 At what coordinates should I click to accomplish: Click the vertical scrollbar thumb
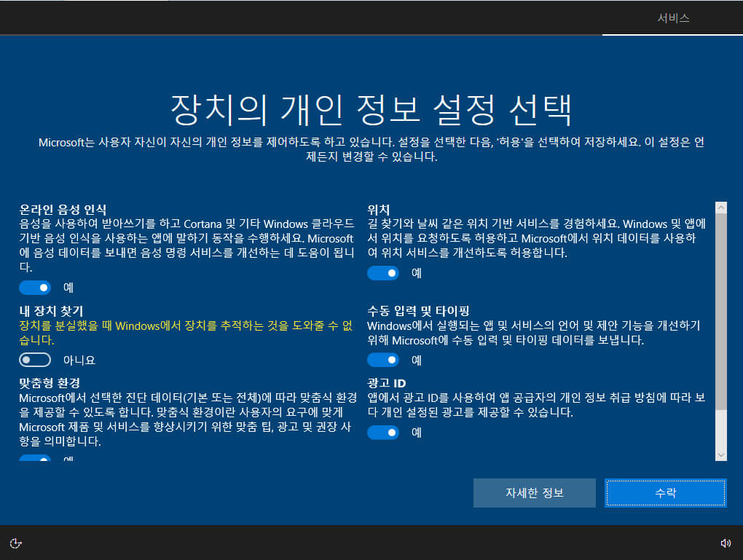[720, 311]
